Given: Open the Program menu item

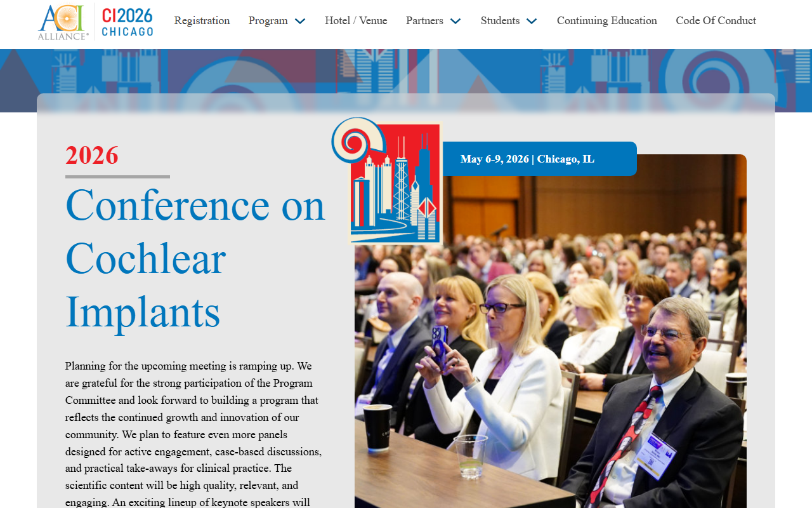Looking at the screenshot, I should [x=268, y=20].
